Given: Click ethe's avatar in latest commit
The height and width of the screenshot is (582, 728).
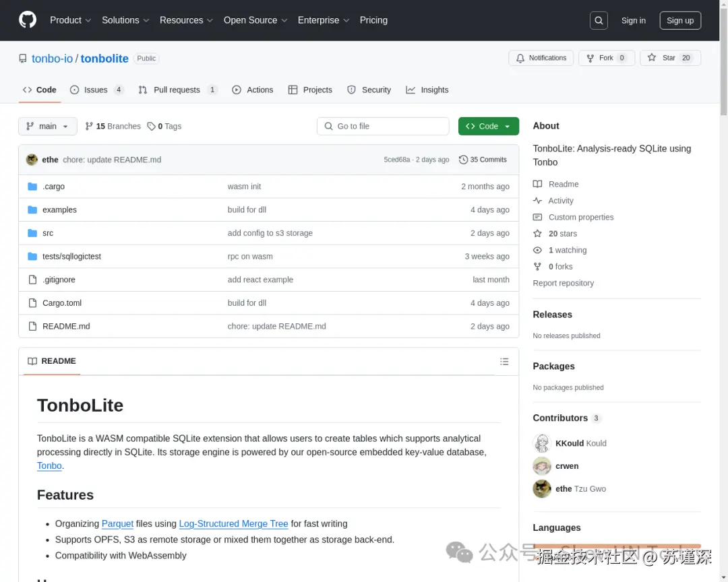Looking at the screenshot, I should 32,160.
